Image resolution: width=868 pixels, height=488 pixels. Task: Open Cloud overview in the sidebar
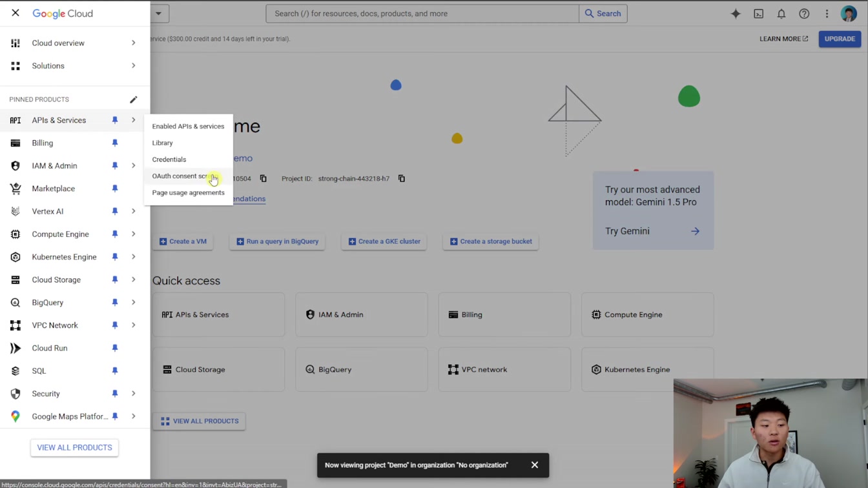coord(58,43)
